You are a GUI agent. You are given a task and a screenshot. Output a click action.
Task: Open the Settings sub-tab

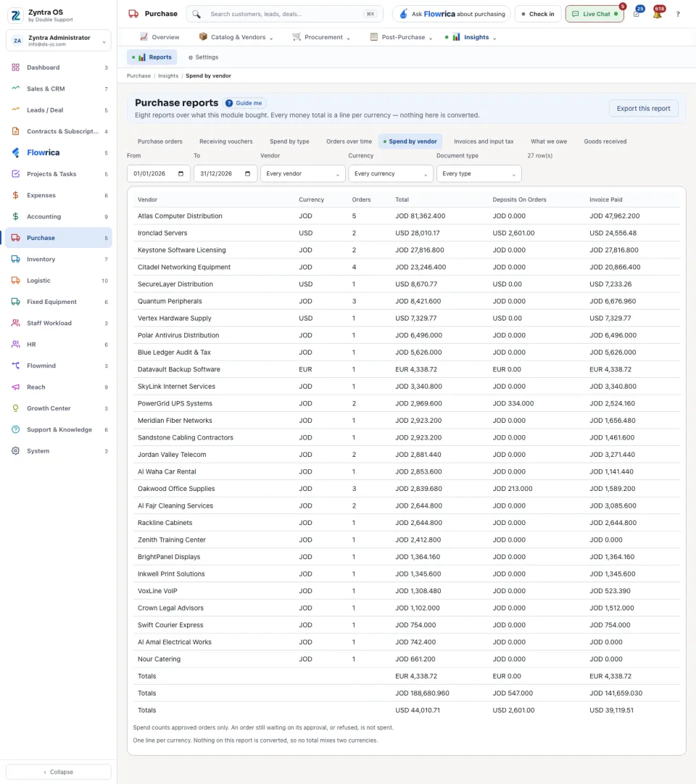(203, 57)
